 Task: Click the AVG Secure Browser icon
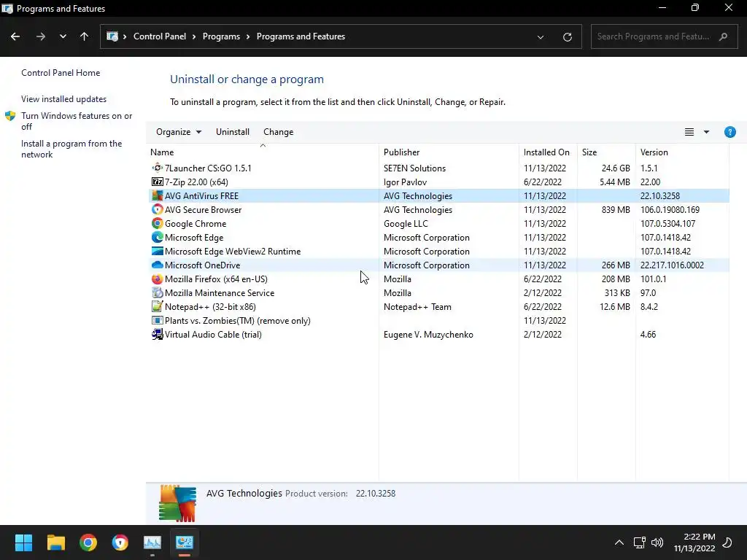158,209
